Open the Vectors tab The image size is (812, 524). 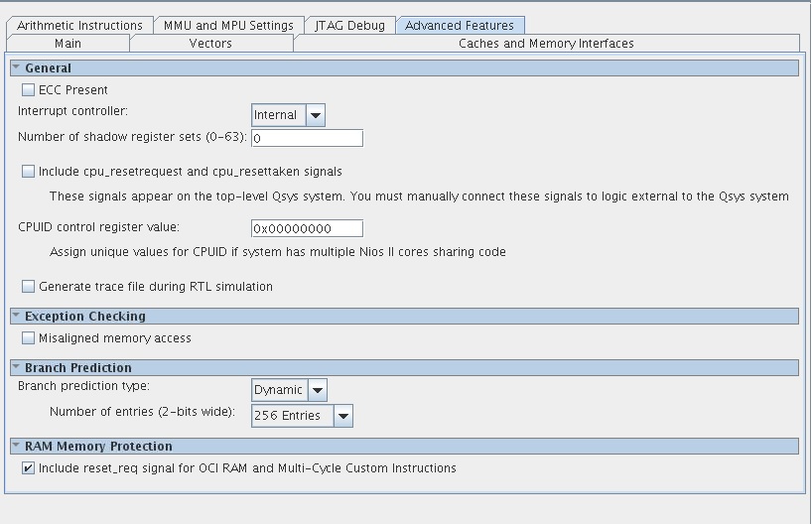pyautogui.click(x=210, y=44)
